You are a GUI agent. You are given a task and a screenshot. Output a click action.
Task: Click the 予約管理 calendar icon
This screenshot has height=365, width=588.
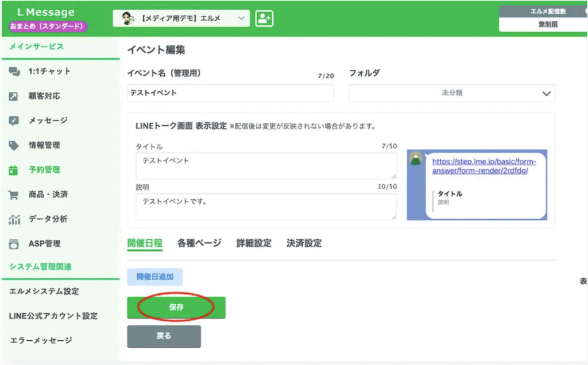14,170
